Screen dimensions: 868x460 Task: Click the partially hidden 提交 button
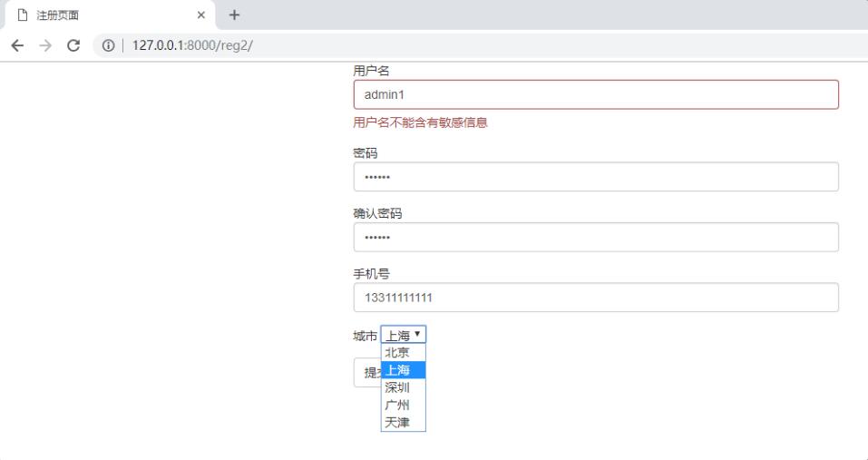click(x=367, y=373)
